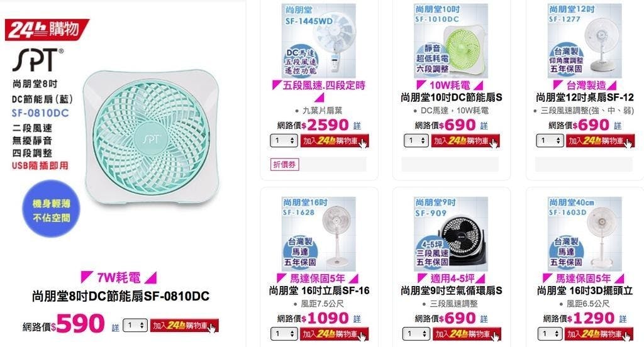Add the $1090 立扇 to 24h cart

coord(335,334)
